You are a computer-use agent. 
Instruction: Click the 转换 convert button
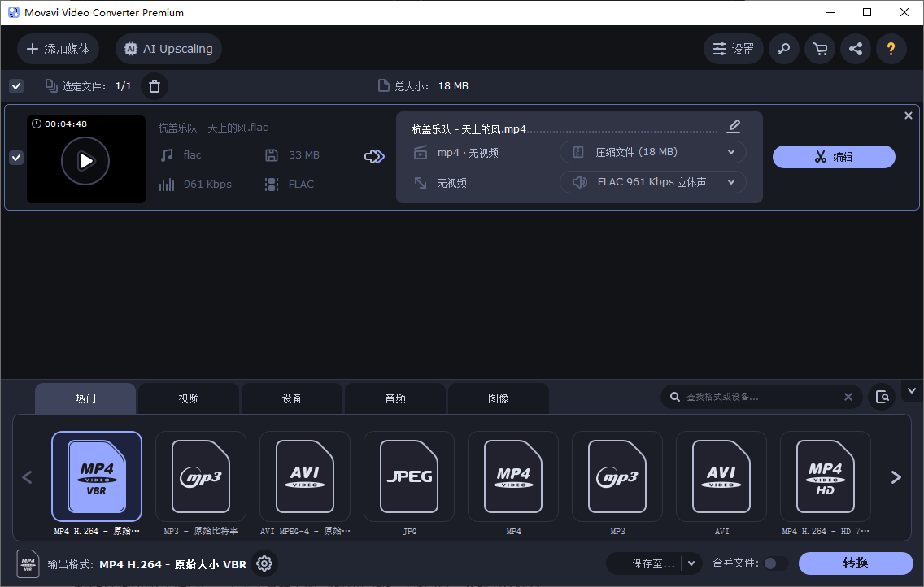coord(856,563)
